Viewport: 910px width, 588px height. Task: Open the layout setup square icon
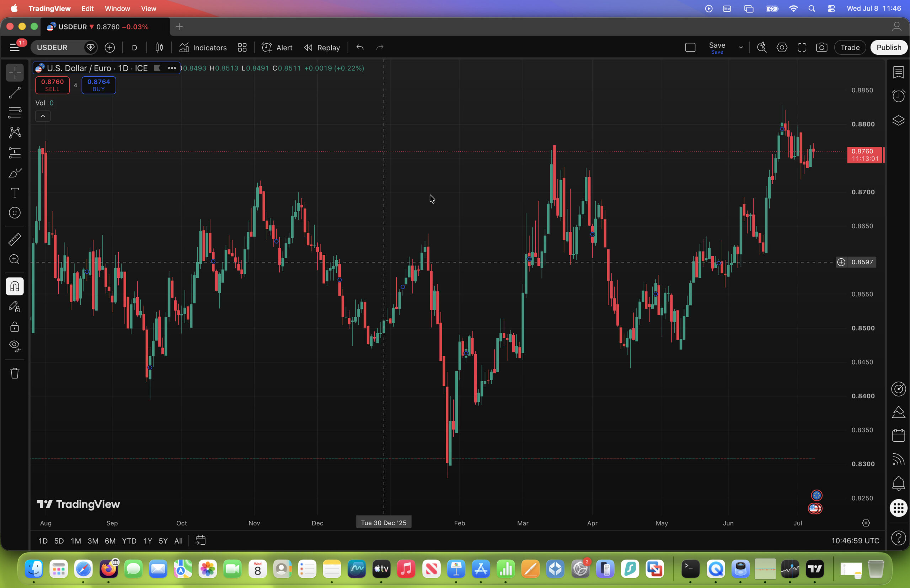click(x=690, y=47)
